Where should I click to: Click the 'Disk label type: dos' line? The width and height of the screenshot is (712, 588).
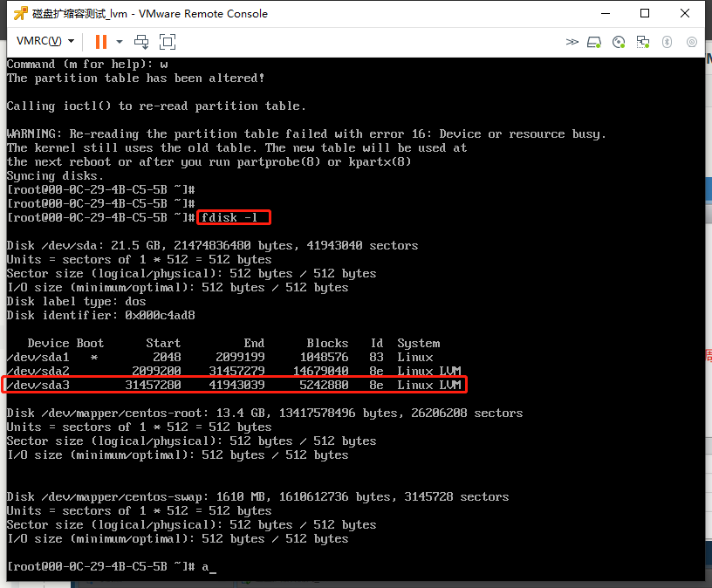[x=76, y=302]
